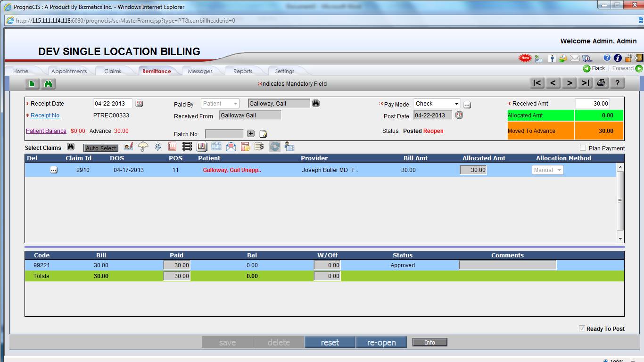Click binoculars next to Galloway, Gail field
The height and width of the screenshot is (362, 644).
(x=316, y=103)
